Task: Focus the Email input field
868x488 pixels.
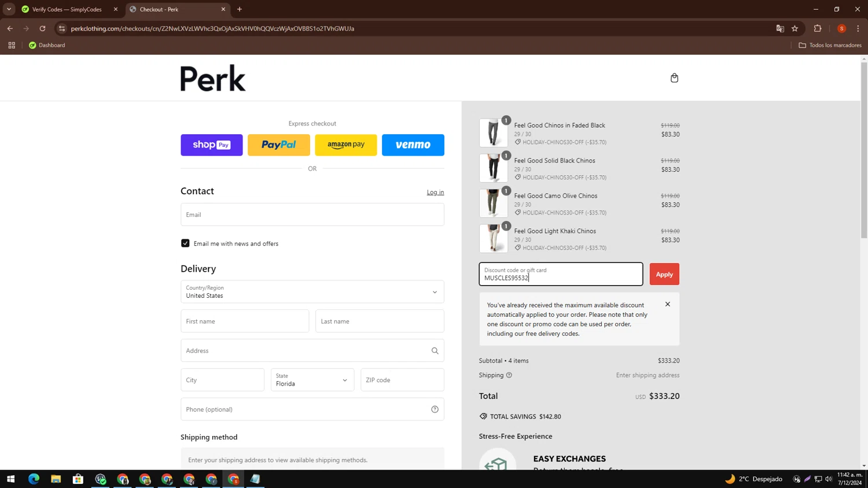Action: [x=312, y=215]
